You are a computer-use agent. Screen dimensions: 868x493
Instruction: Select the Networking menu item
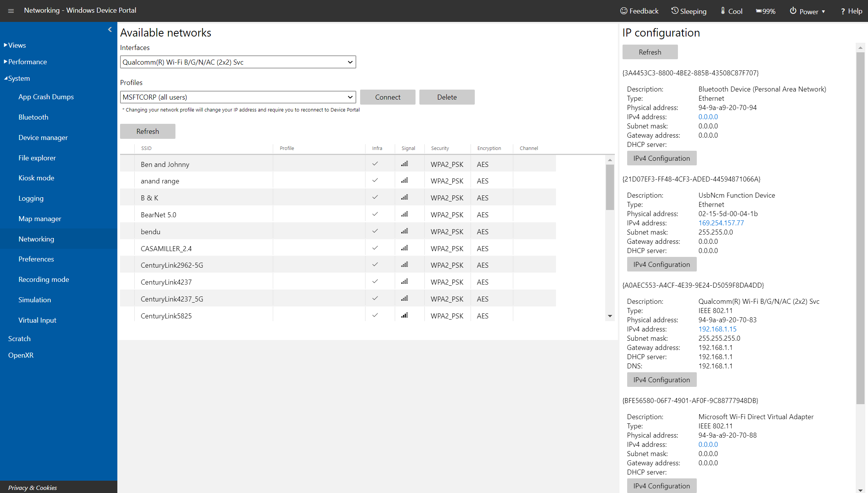37,238
